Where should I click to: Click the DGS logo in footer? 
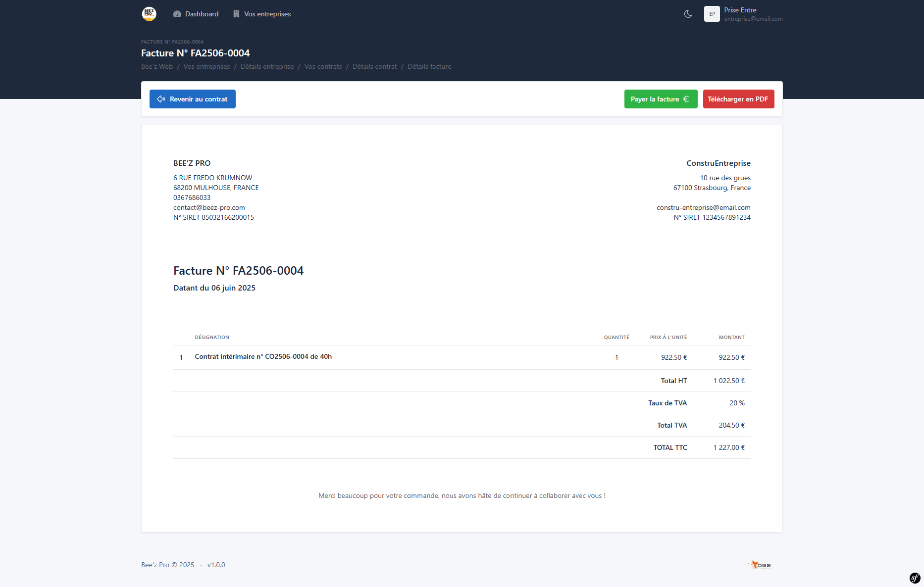[x=760, y=565]
